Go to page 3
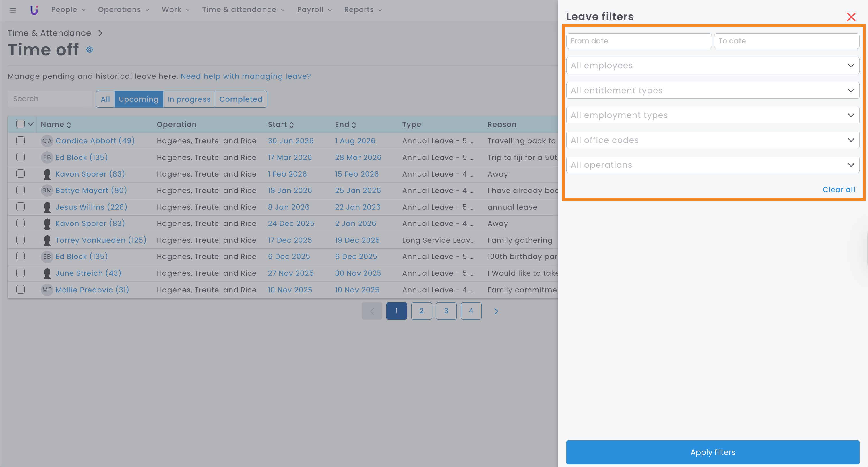 pyautogui.click(x=446, y=311)
